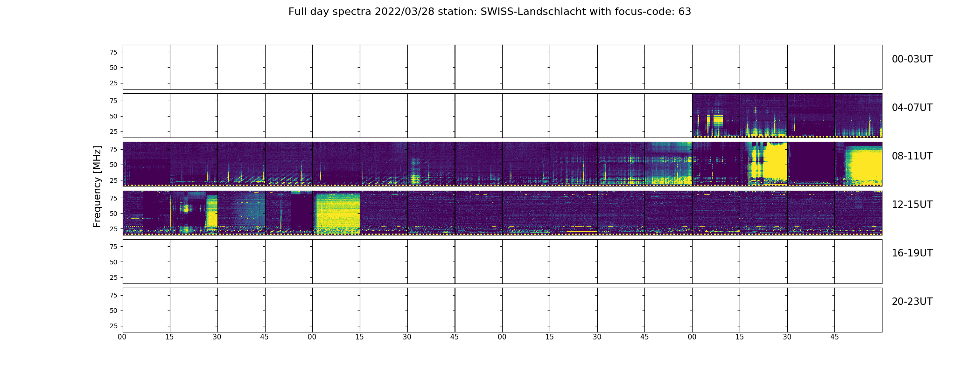
Task: Select the "20-23UT" row label
Action: [x=912, y=302]
